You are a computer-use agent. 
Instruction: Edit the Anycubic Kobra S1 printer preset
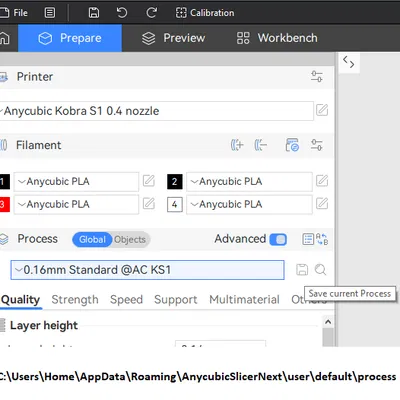click(x=322, y=110)
